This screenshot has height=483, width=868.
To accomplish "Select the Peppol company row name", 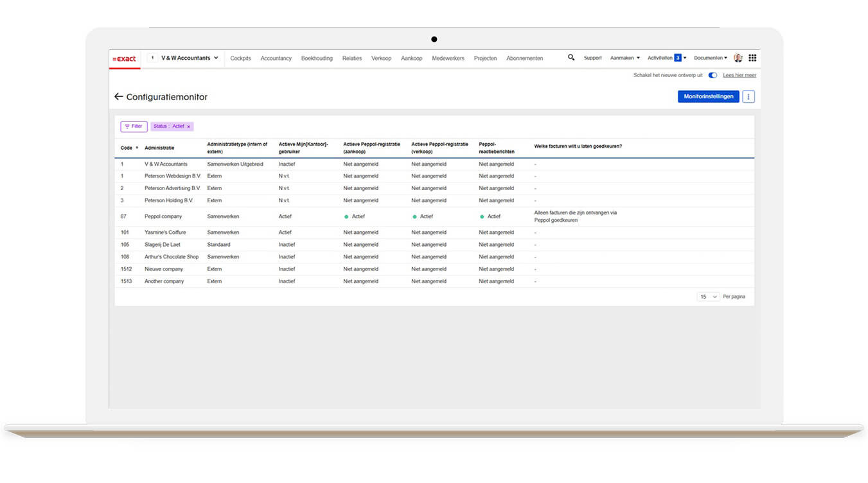I will tap(163, 216).
